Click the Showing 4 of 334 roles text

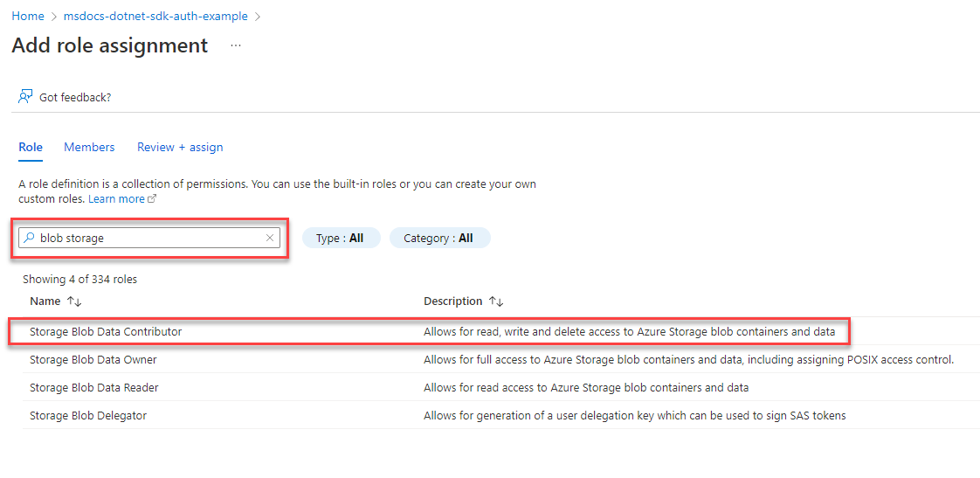pos(80,280)
